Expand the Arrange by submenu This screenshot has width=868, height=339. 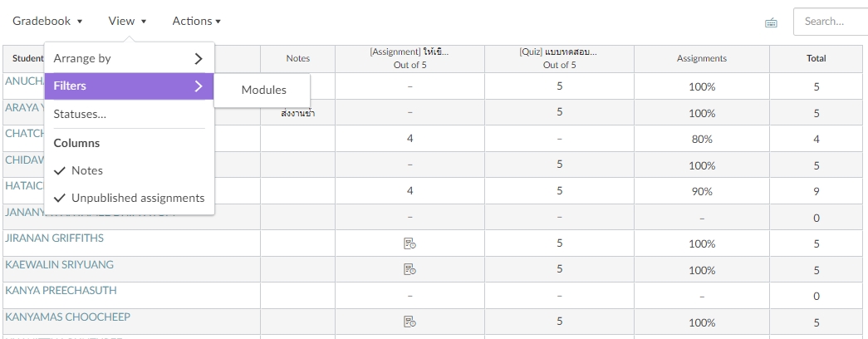click(x=129, y=58)
